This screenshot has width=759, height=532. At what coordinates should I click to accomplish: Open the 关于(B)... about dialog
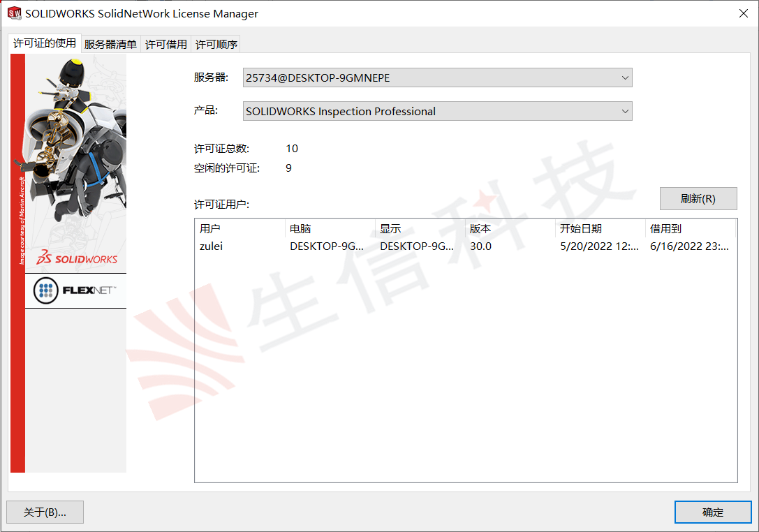(45, 512)
